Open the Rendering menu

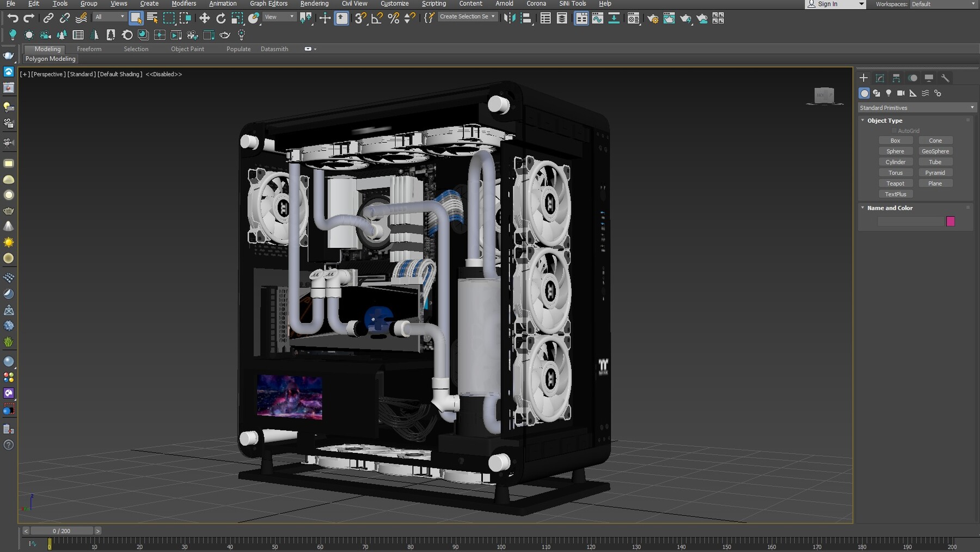tap(314, 3)
